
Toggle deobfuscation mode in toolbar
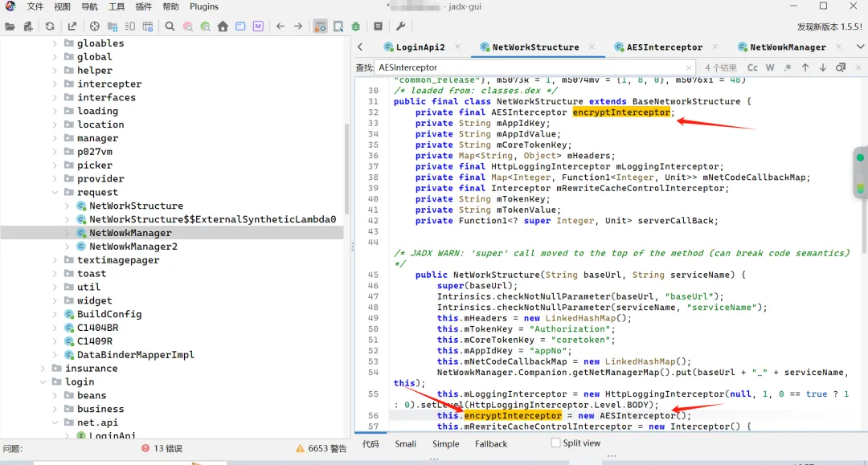(320, 27)
